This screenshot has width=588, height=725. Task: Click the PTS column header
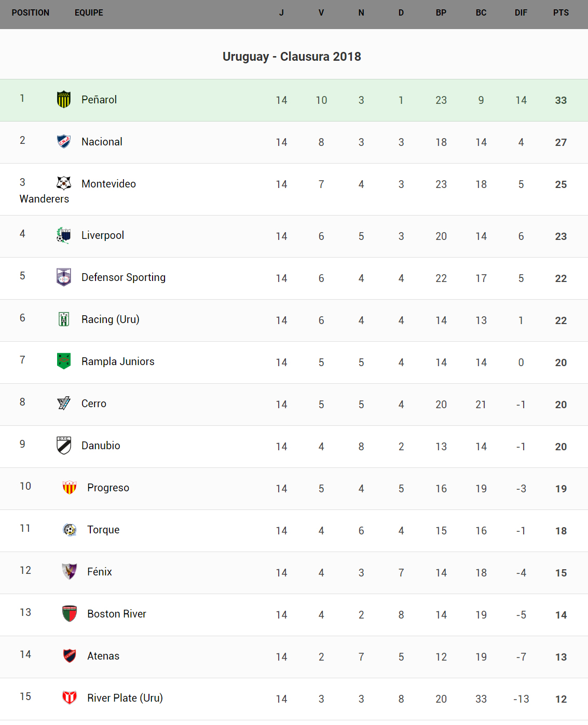tap(560, 13)
